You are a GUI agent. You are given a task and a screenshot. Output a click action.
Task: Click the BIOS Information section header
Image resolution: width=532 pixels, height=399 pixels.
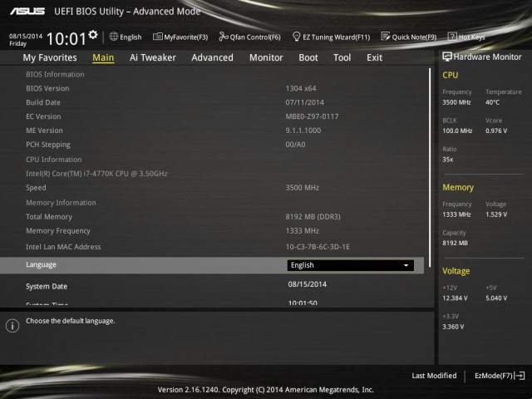coord(55,75)
